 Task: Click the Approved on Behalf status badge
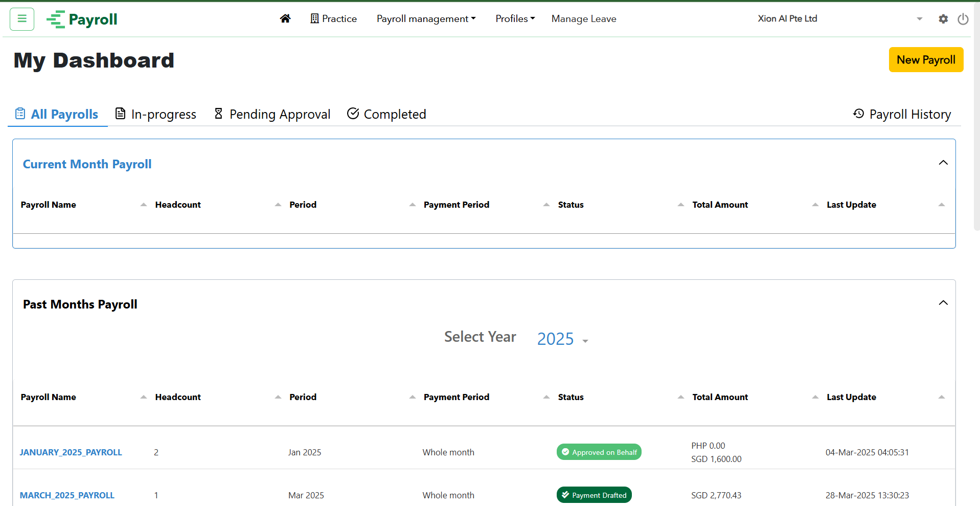pos(599,452)
